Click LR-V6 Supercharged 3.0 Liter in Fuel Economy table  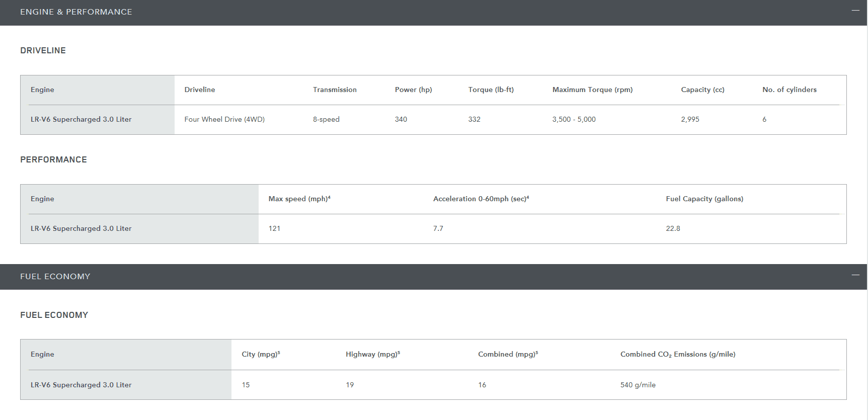[81, 385]
